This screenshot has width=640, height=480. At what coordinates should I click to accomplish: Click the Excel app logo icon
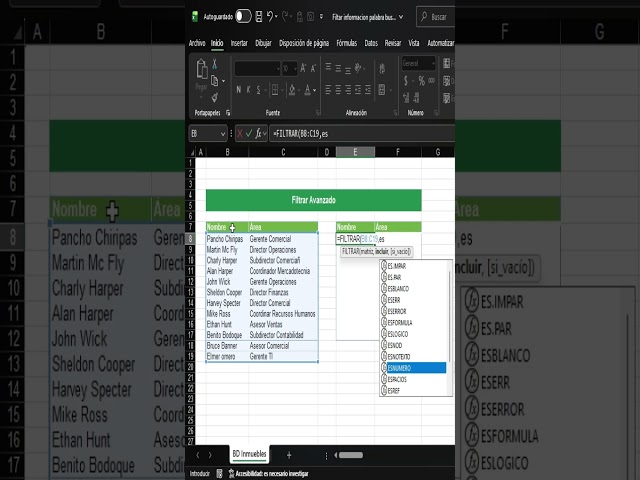tap(195, 16)
